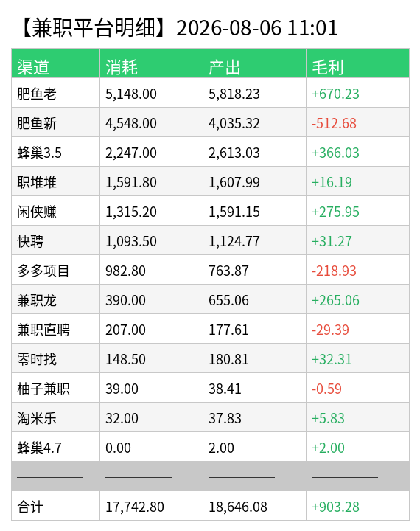The height and width of the screenshot is (531, 420).
Task: Select the 兼职直聘 channel name
Action: tap(43, 330)
